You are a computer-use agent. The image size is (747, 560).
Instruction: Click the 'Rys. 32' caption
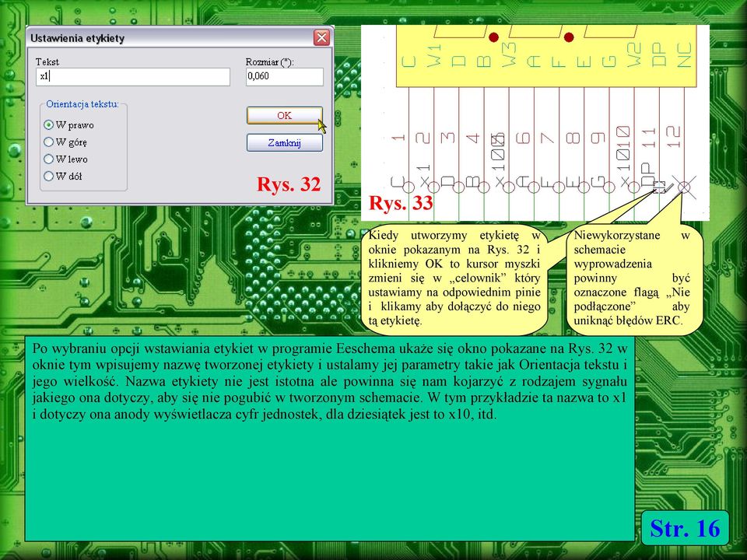289,184
